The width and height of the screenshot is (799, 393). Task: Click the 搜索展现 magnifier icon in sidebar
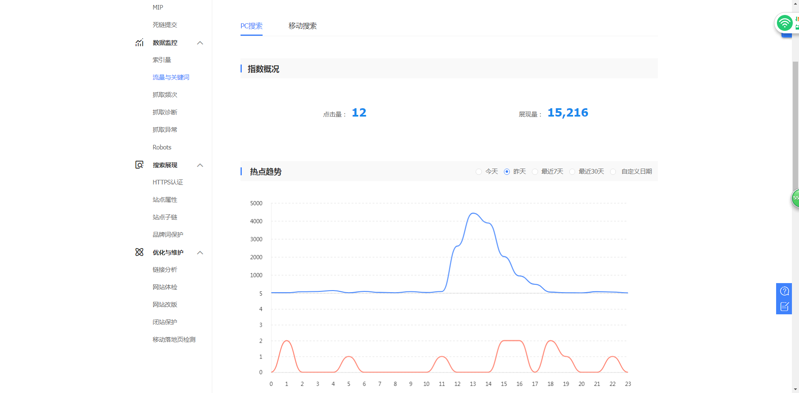[x=139, y=165]
